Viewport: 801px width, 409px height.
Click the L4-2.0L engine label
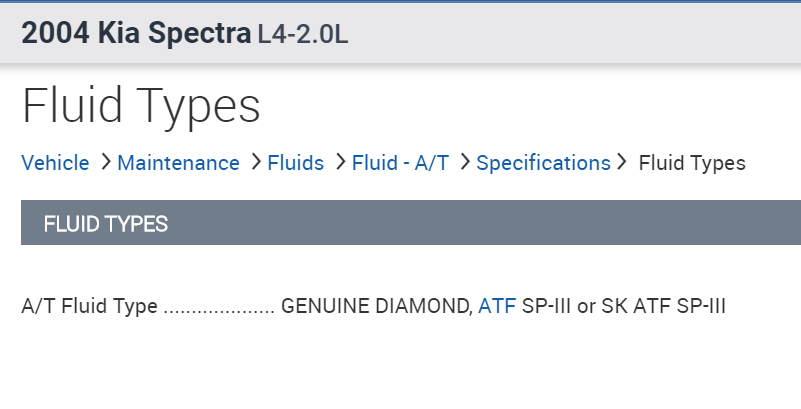303,34
